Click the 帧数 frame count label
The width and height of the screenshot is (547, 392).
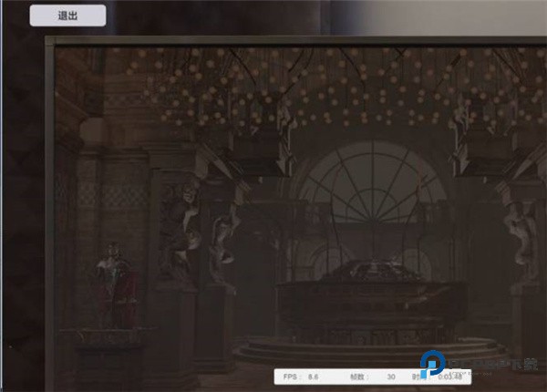pyautogui.click(x=356, y=375)
